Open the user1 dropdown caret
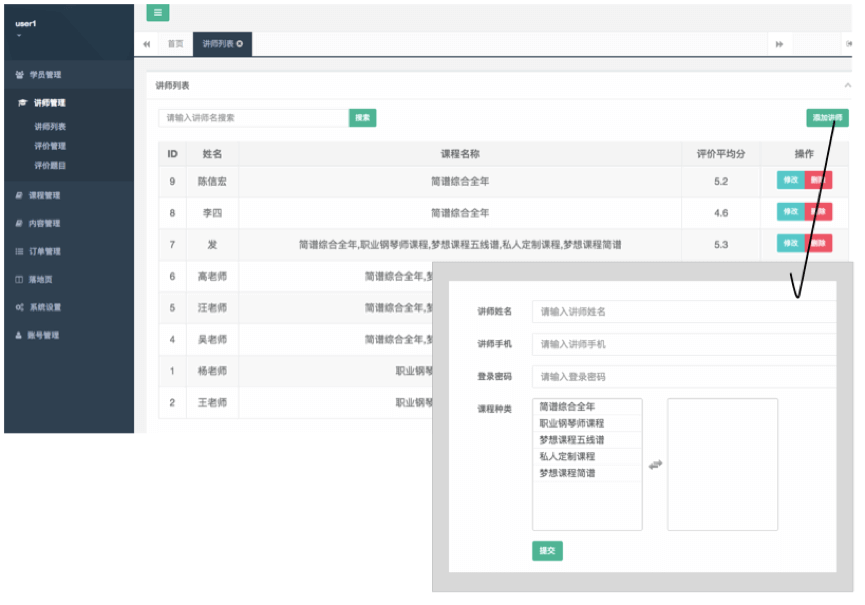 [19, 36]
